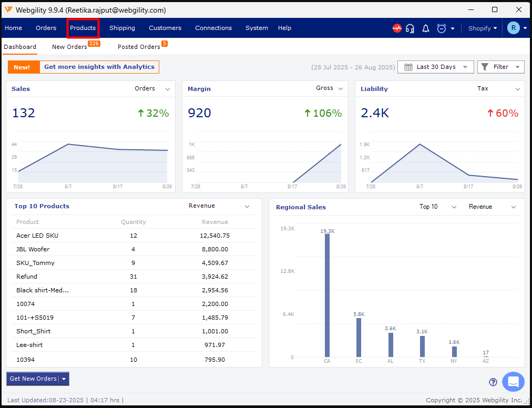532x408 pixels.
Task: Click the alarm clock scheduler icon
Action: pos(442,28)
